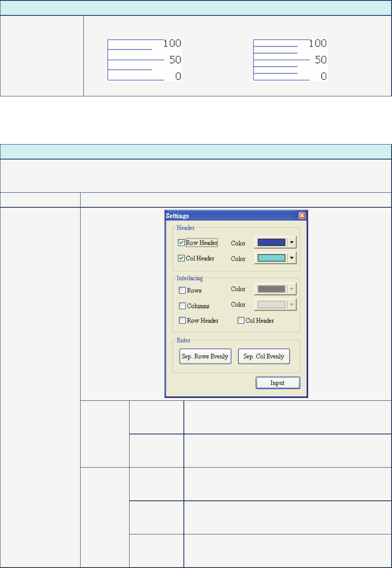Viewport: 392px width, 568px height.
Task: Click the Enter group label
Action: [x=183, y=340]
